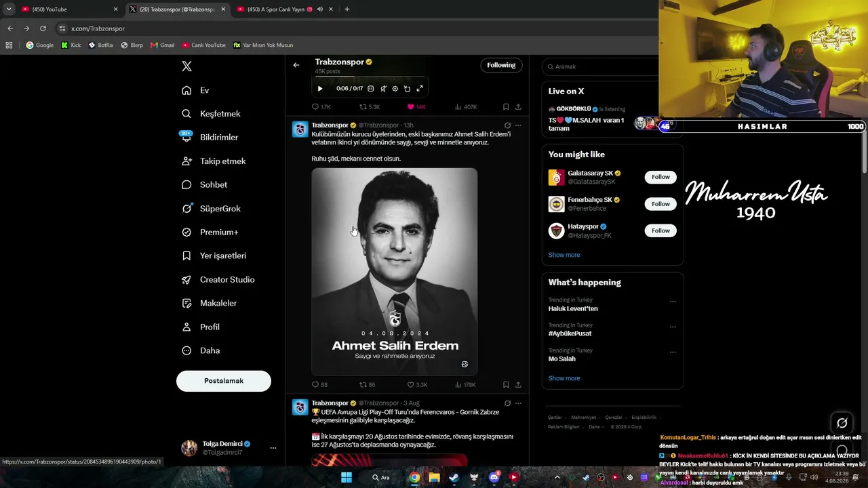
Task: Open captions settings on the video player
Action: coord(371,89)
